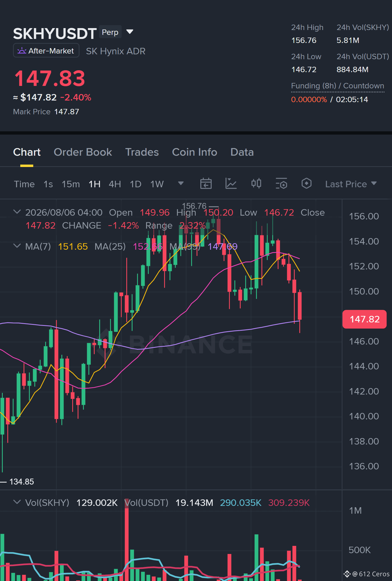392x581 pixels.
Task: Tap the -2.40% price change
Action: tap(76, 97)
